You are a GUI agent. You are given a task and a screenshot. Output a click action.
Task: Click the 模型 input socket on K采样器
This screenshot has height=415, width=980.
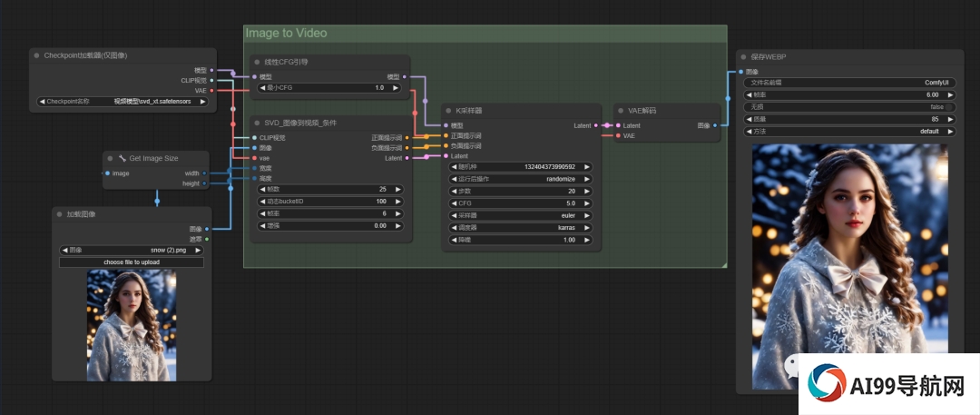[446, 125]
